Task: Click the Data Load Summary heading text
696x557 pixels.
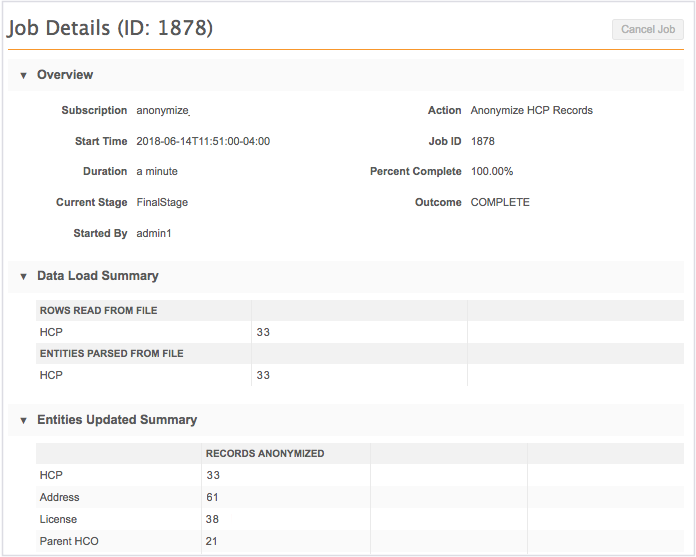Action: coord(97,276)
